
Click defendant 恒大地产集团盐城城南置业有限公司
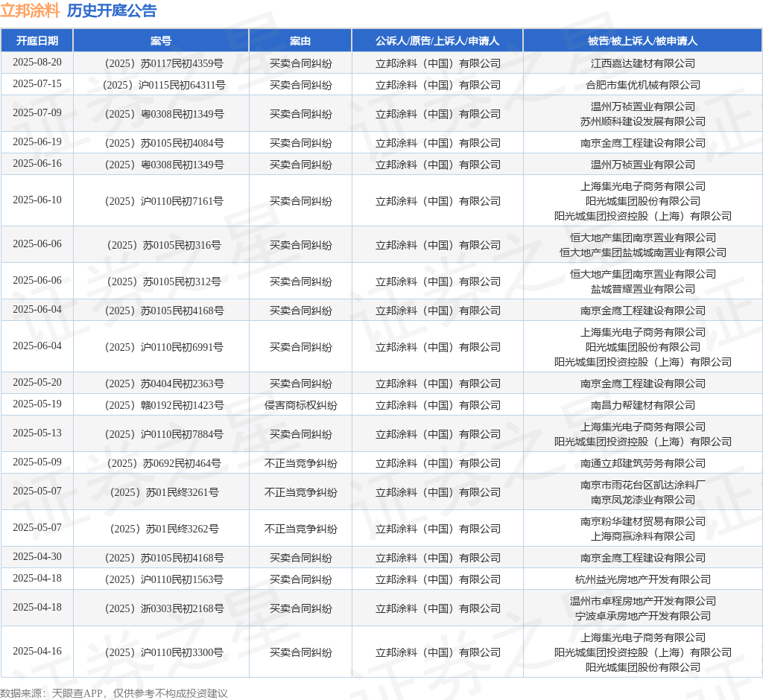pyautogui.click(x=643, y=252)
